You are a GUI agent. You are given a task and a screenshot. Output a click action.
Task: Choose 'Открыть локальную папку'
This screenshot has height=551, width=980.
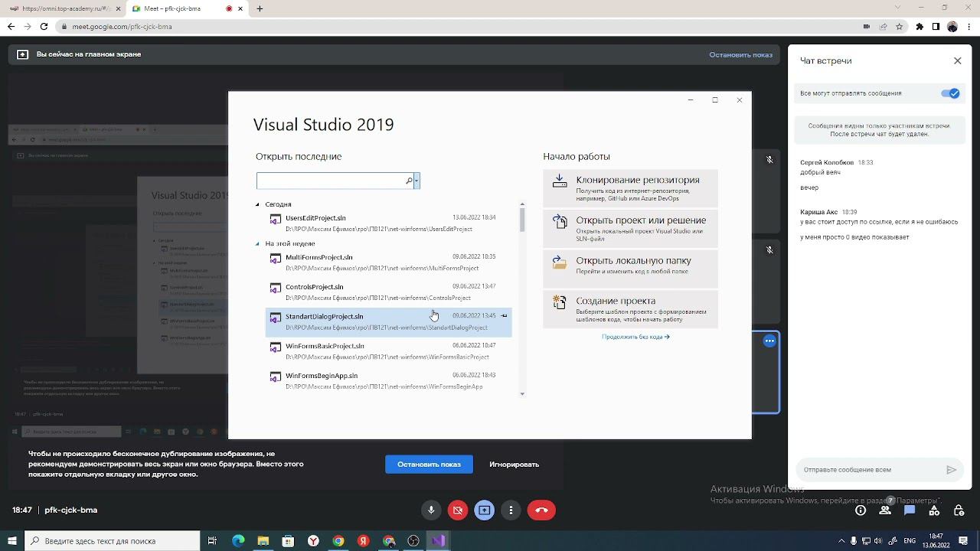(x=631, y=268)
